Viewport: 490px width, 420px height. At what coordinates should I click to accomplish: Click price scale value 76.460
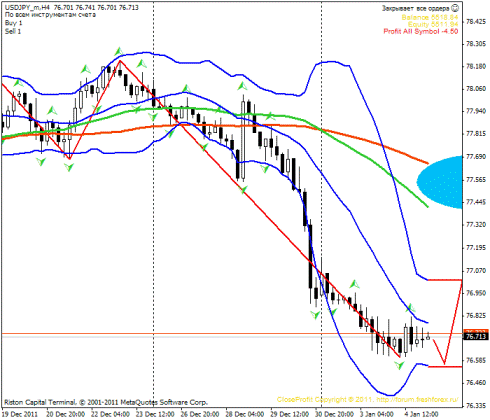[x=476, y=383]
